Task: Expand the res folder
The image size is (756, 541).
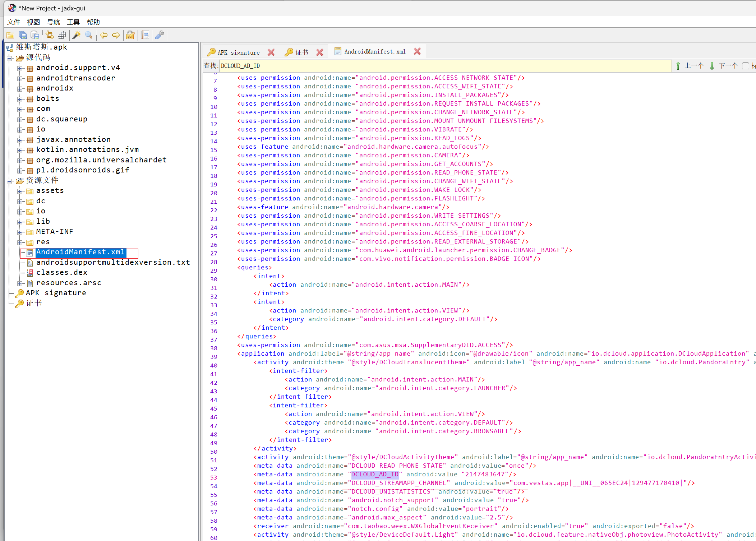Action: (19, 242)
